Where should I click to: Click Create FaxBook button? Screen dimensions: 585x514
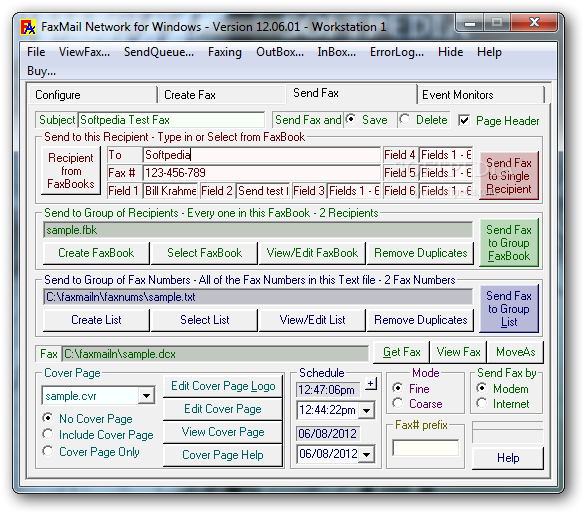[96, 253]
